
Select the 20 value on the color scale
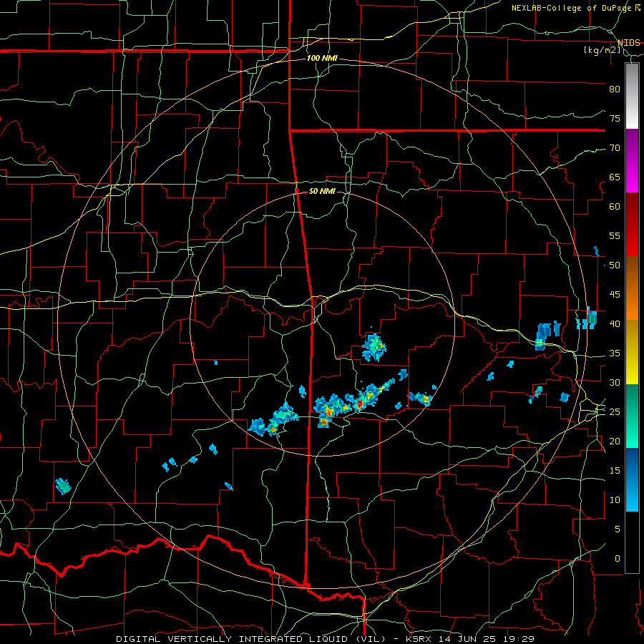[x=615, y=441]
